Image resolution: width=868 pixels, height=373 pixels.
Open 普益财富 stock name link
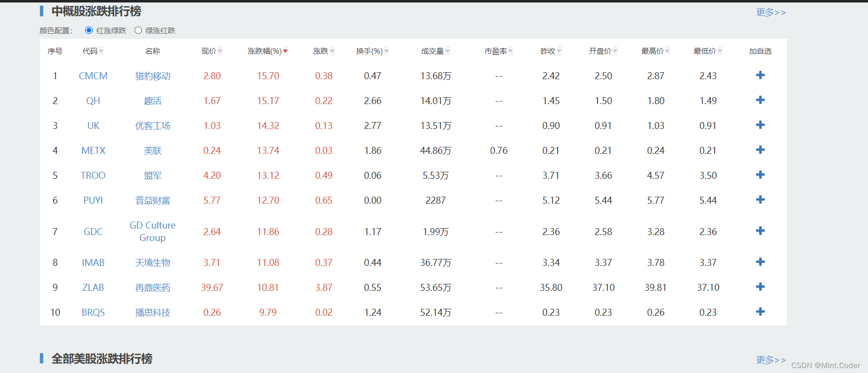(152, 200)
